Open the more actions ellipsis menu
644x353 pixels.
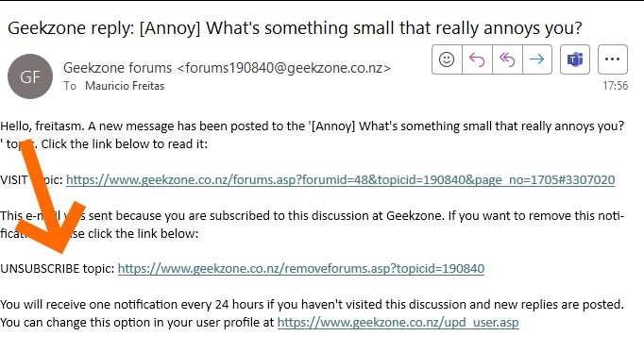(613, 59)
